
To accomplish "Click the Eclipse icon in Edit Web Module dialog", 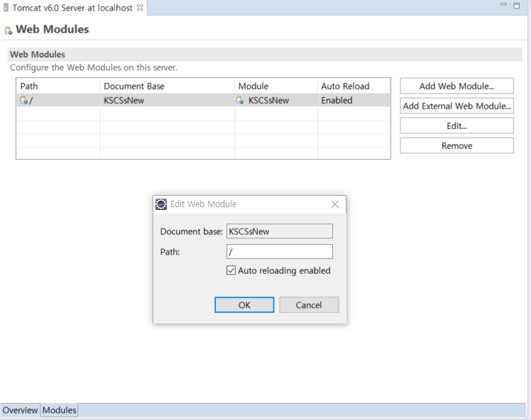I will coord(161,204).
